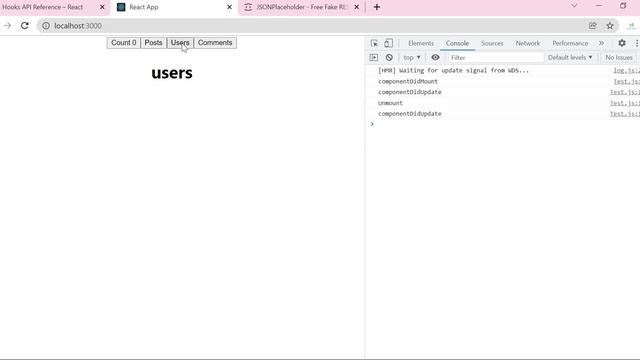The width and height of the screenshot is (640, 360).
Task: Open the Performance DevTools tab
Action: pyautogui.click(x=570, y=43)
